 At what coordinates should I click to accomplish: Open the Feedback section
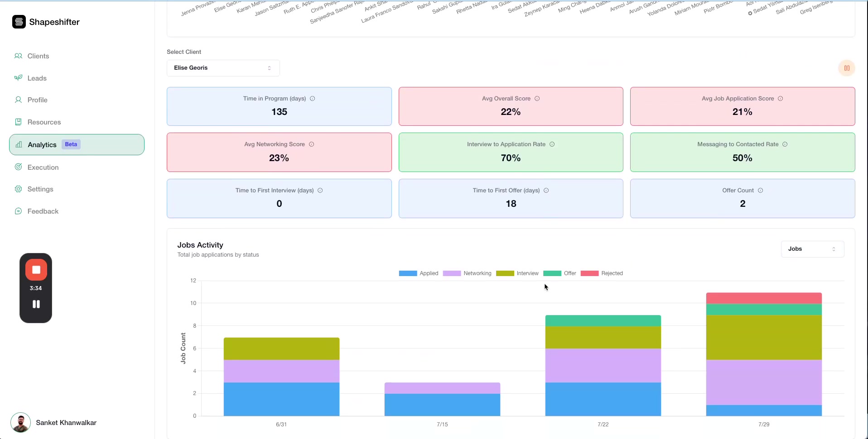coord(43,211)
